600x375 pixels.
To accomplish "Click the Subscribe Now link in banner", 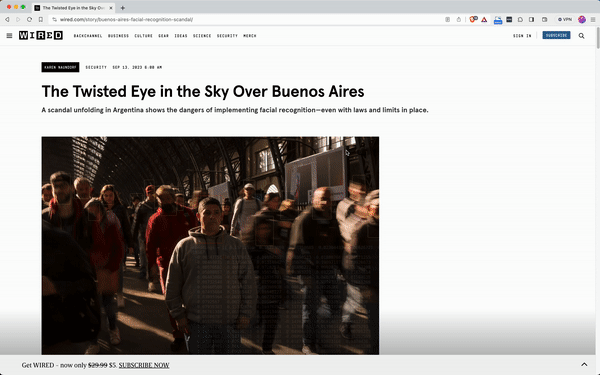I will coord(144,365).
